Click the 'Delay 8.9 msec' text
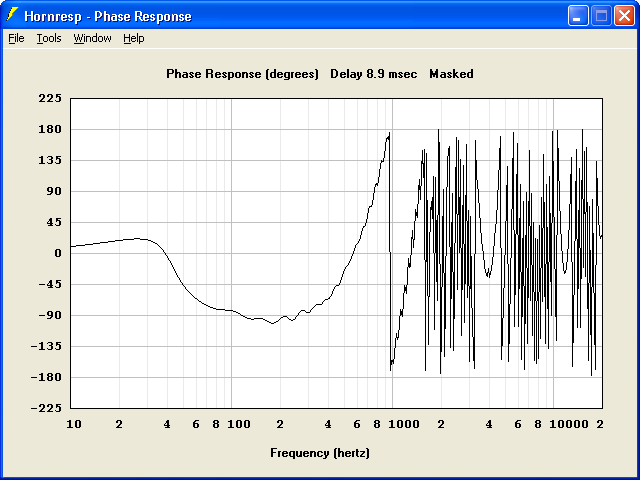This screenshot has height=480, width=640. pos(373,74)
